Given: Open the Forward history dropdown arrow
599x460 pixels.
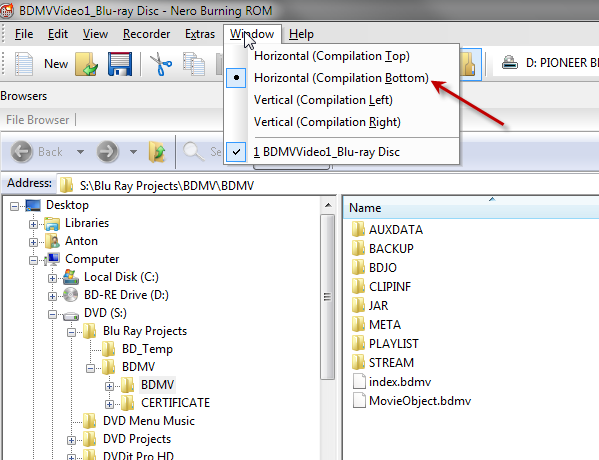Looking at the screenshot, I should (133, 152).
